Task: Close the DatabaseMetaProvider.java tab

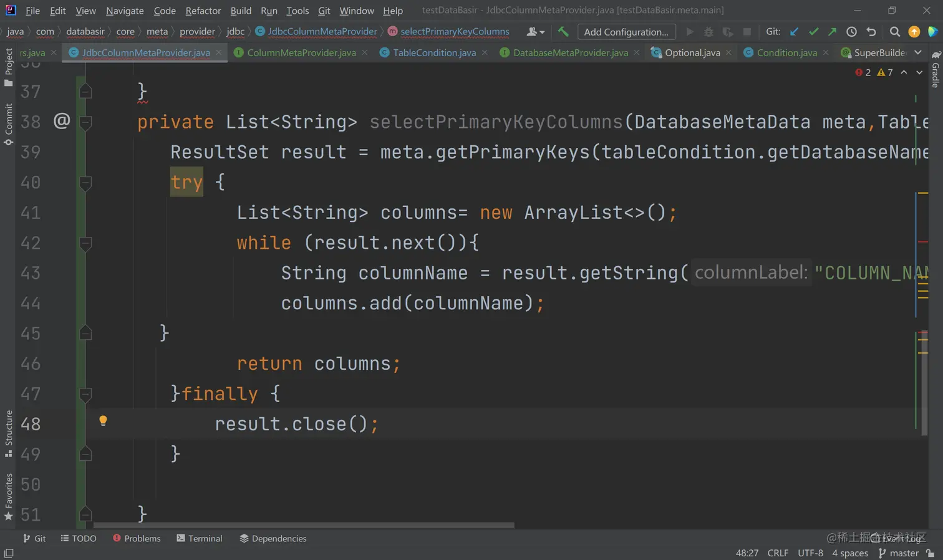Action: (637, 52)
